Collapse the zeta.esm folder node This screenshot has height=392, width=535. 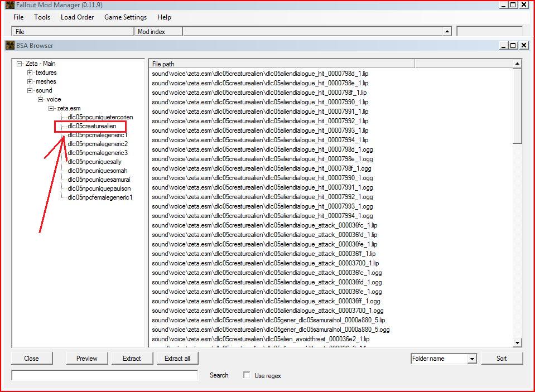(51, 108)
